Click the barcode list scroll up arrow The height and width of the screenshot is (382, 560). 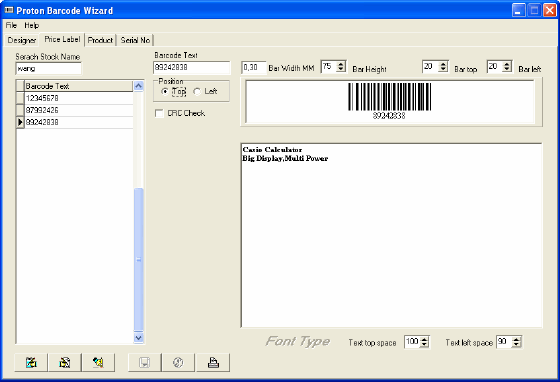138,86
